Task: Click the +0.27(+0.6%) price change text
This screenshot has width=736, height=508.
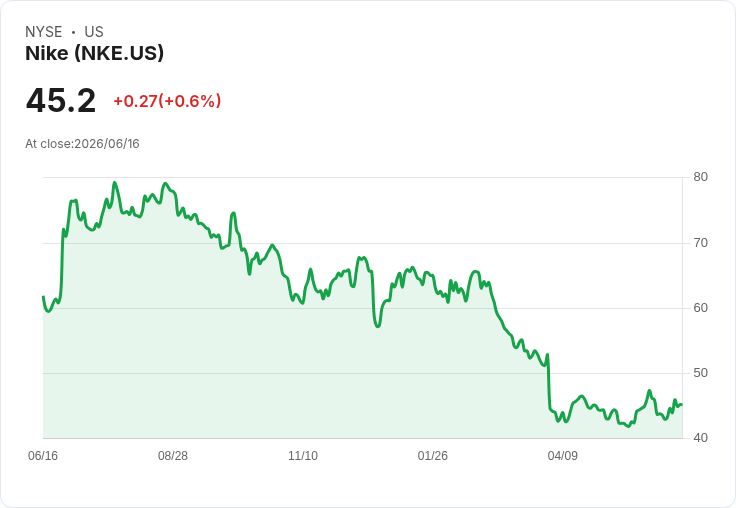Action: coord(167,101)
